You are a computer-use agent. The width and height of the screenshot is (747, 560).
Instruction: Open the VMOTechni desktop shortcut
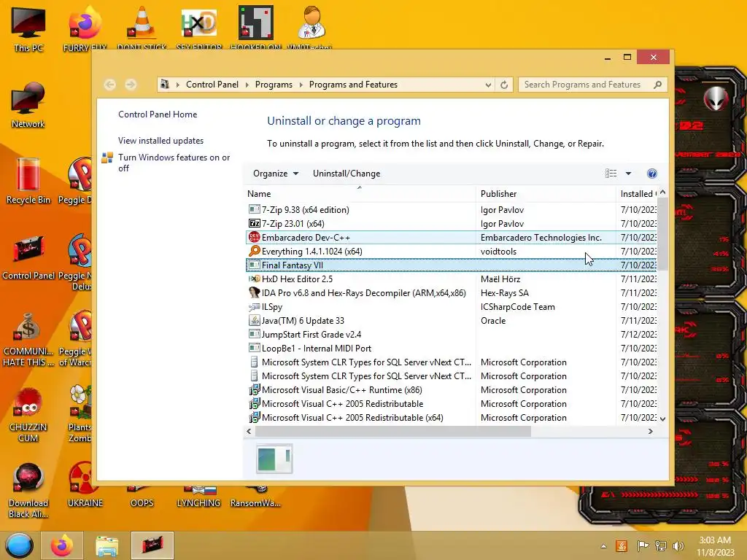click(311, 28)
